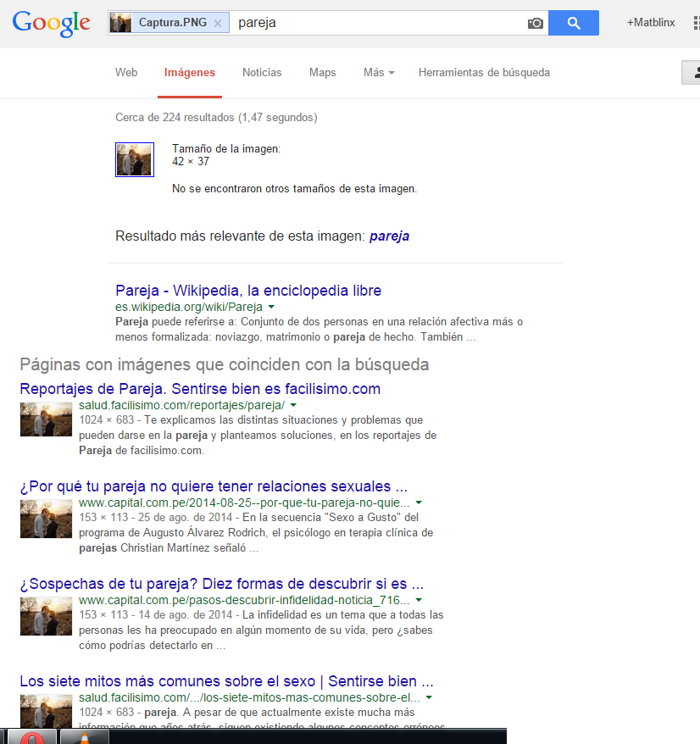Screen dimensions: 700x744
Task: Expand the Más dropdown menu
Action: pos(379,73)
